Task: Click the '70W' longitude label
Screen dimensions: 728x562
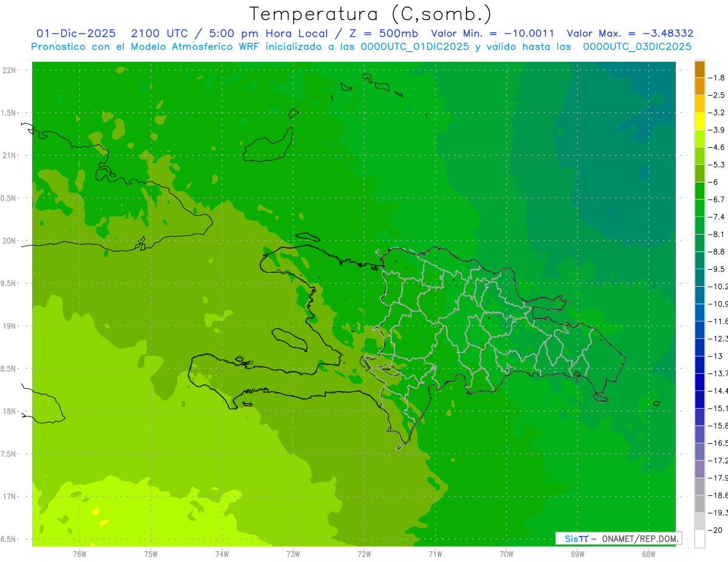Action: click(506, 554)
